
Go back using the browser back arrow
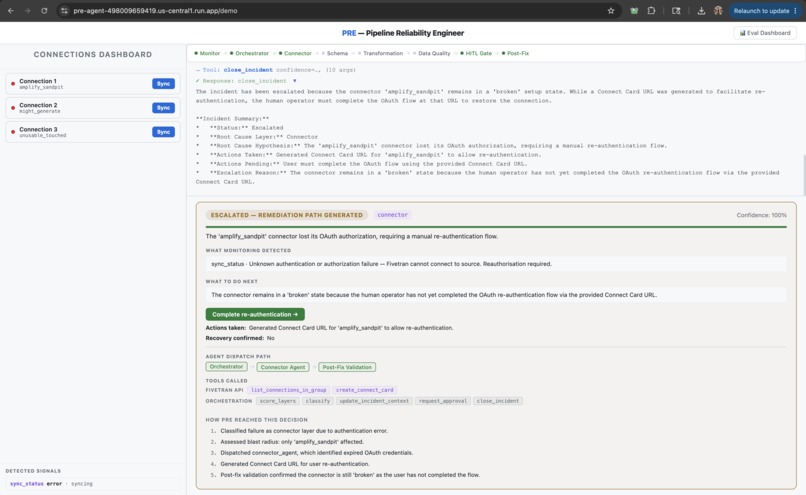coord(11,11)
